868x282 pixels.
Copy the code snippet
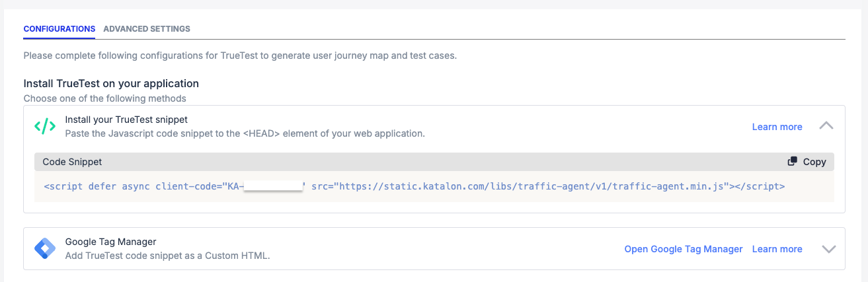(807, 162)
